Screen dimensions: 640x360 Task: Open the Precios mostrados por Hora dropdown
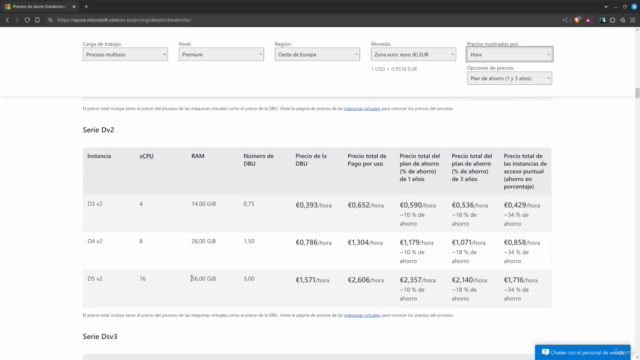(509, 54)
